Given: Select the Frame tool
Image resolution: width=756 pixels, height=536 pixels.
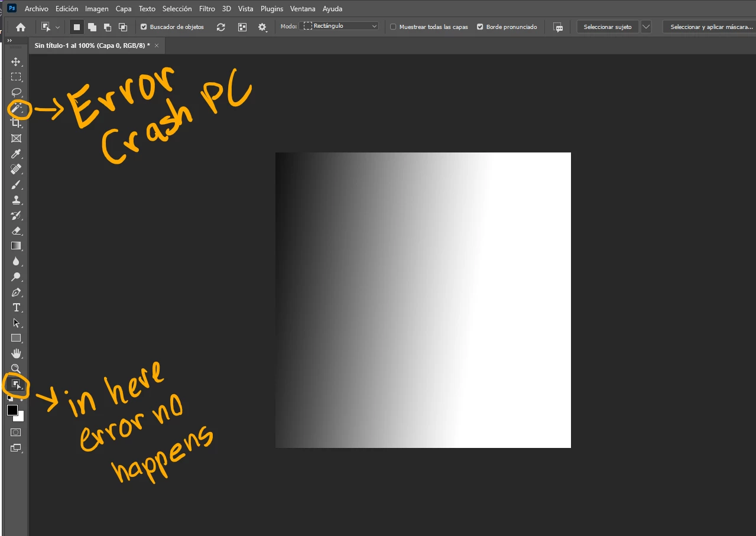Looking at the screenshot, I should pos(16,138).
